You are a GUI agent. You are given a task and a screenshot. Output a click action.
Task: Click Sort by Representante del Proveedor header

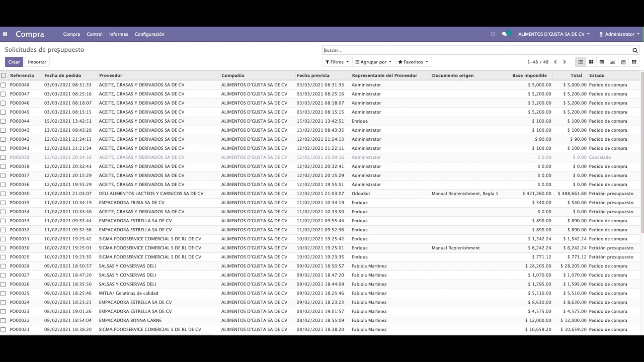pos(384,75)
